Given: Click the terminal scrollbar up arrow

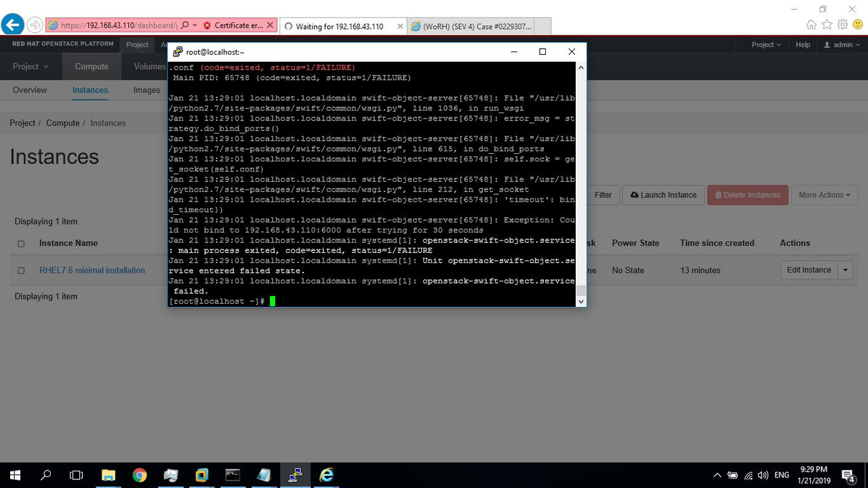Looking at the screenshot, I should 580,67.
